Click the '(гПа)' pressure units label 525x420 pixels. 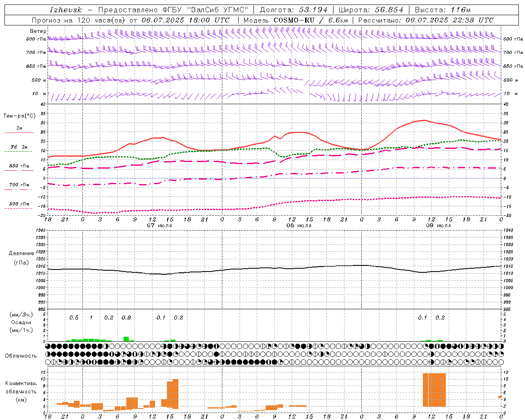pos(21,263)
